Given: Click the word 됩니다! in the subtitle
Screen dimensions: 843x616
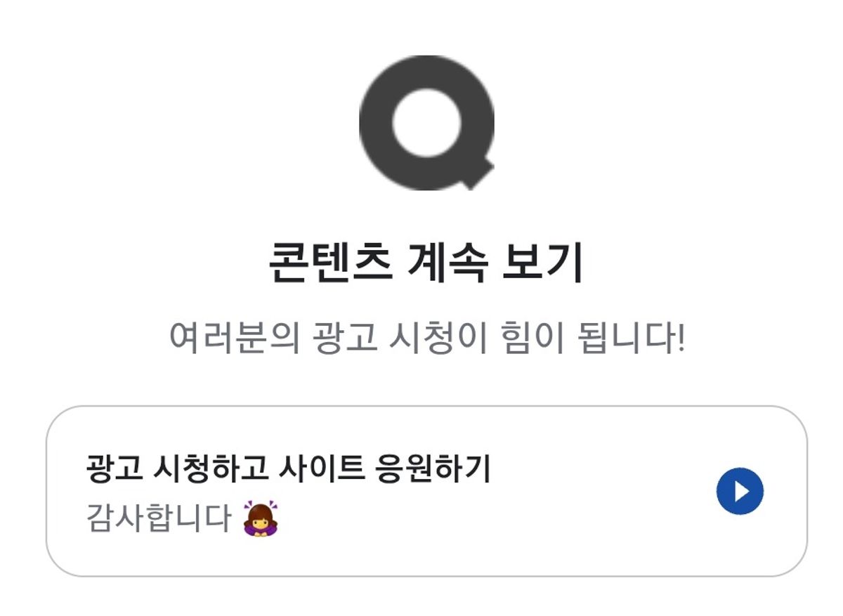Looking at the screenshot, I should 629,340.
